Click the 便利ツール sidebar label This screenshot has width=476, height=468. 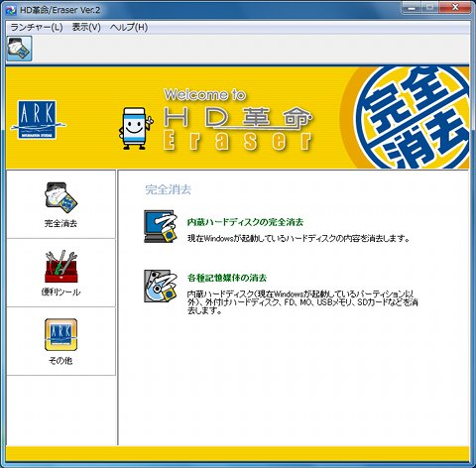(60, 292)
